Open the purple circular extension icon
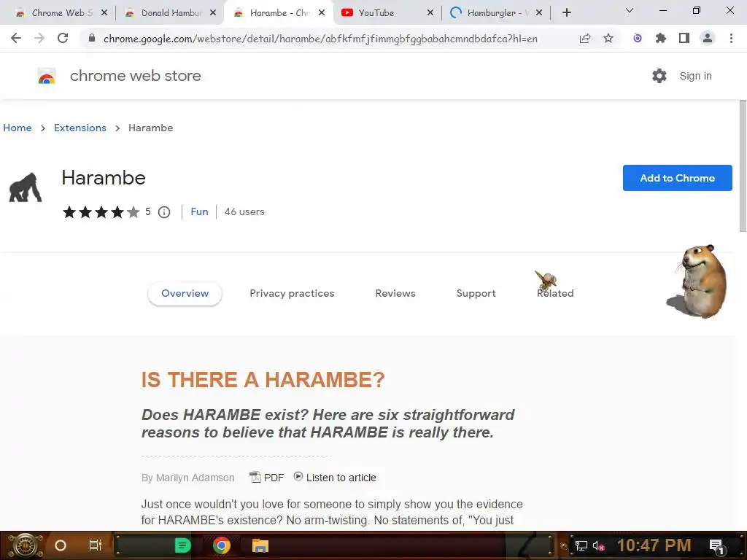Image resolution: width=747 pixels, height=560 pixels. (x=637, y=38)
